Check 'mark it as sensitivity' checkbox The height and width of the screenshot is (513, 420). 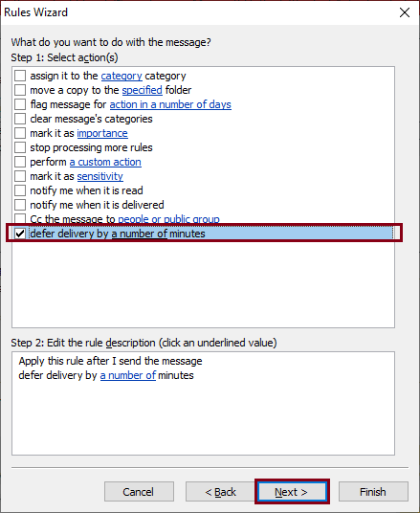tap(20, 176)
